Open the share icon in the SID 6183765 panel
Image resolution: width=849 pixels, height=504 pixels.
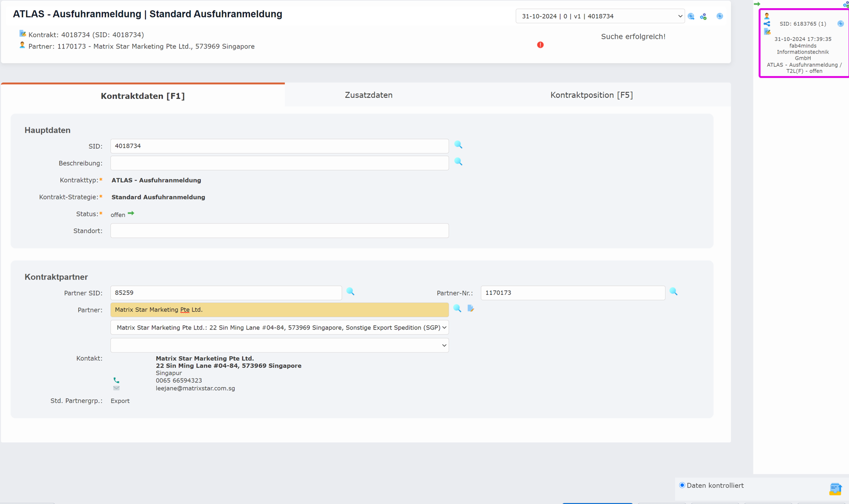click(767, 23)
